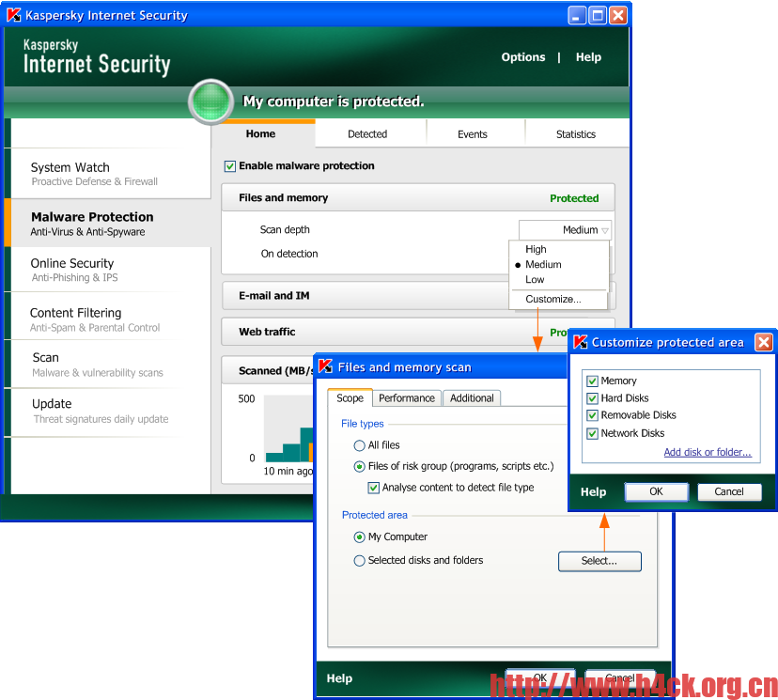Select the Scope tab in scan dialog
Viewport: 778px width, 700px height.
tap(350, 397)
